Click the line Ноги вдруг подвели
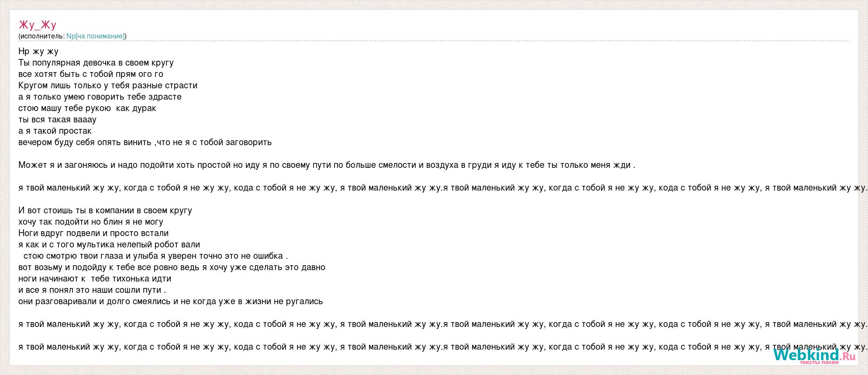 pos(93,233)
